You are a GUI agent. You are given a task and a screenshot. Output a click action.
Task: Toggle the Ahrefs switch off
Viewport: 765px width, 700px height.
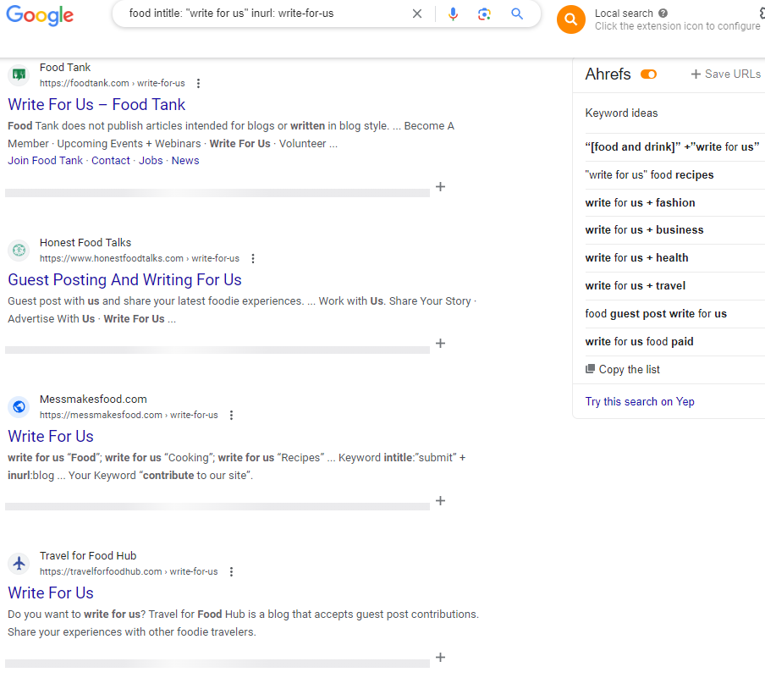tap(648, 74)
